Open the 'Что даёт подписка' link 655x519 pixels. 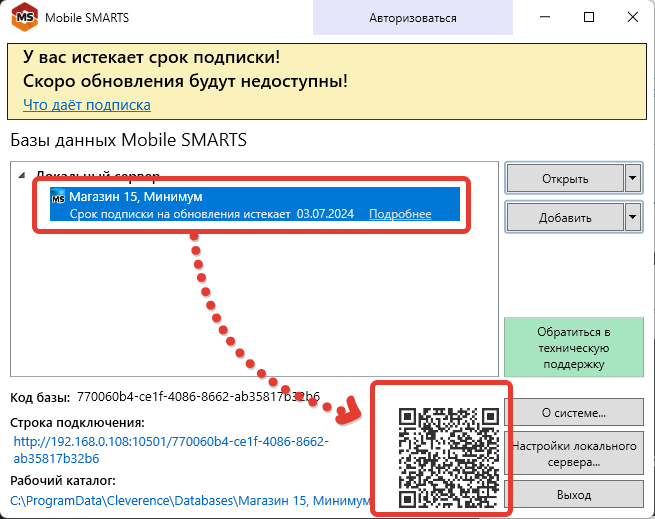click(86, 104)
